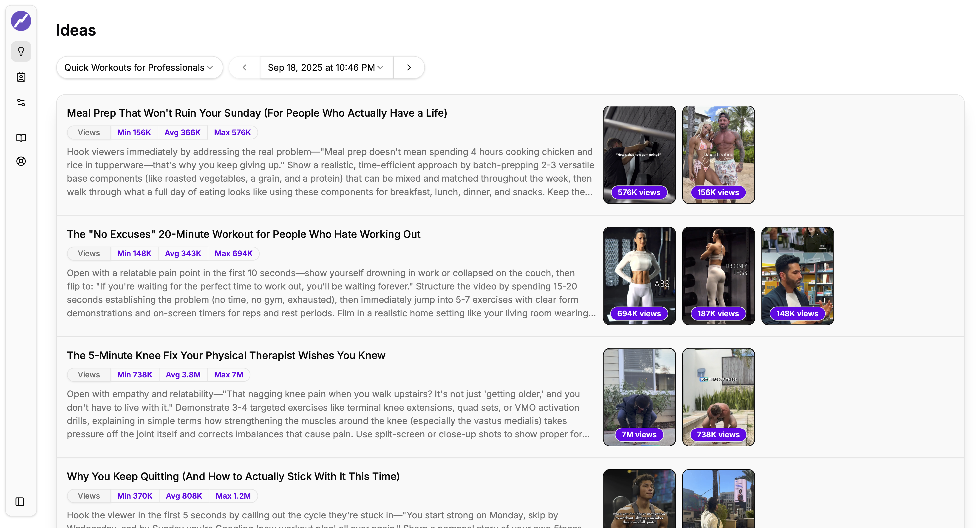This screenshot has width=980, height=528.
Task: Open the 694K views ABS video thumbnail
Action: tap(639, 276)
